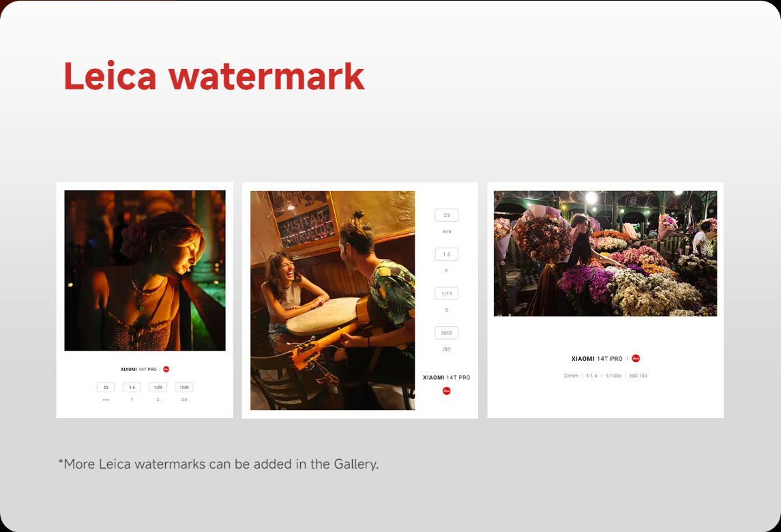The width and height of the screenshot is (781, 532).
Task: Click the 23 mm box in the left watermark
Action: click(106, 387)
